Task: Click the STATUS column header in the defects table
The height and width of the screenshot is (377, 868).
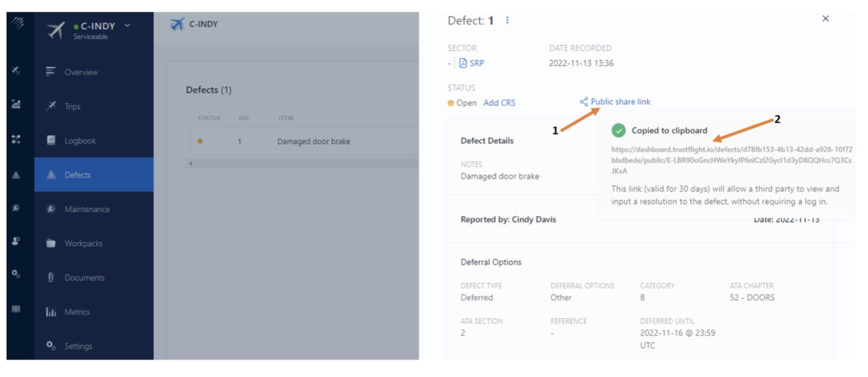Action: 209,118
